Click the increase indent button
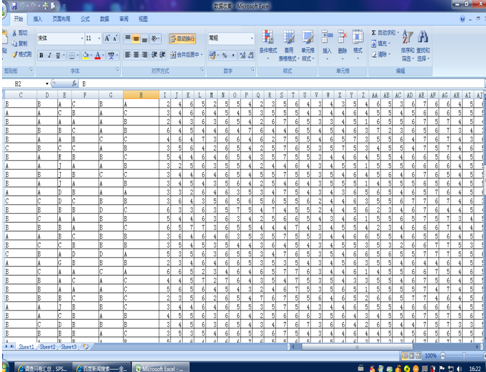This screenshot has width=486, height=372. pyautogui.click(x=162, y=55)
